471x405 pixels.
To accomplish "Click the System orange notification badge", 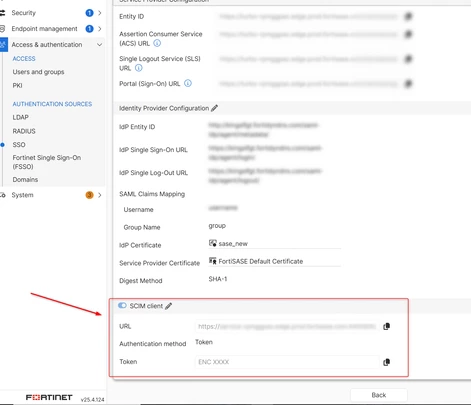I will click(x=89, y=195).
